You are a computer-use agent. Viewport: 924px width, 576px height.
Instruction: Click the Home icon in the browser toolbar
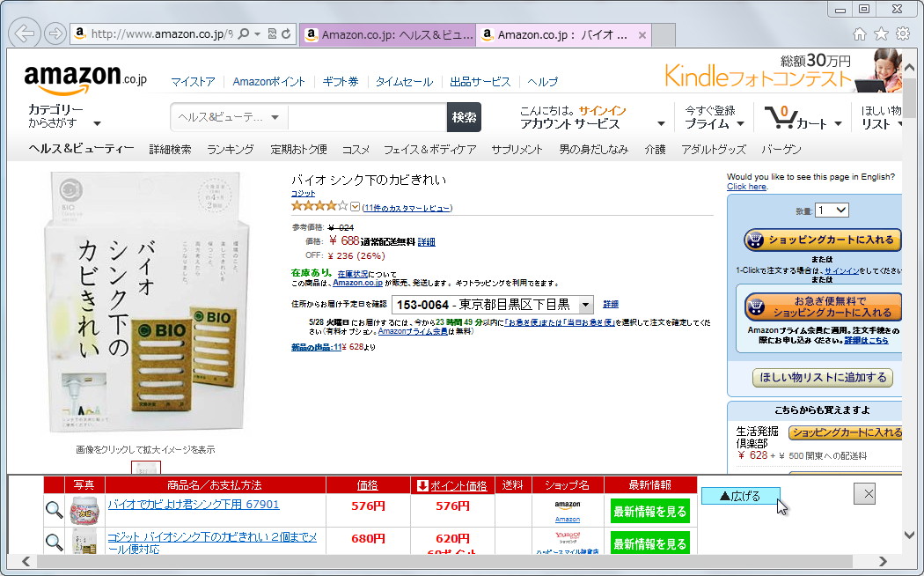[859, 33]
